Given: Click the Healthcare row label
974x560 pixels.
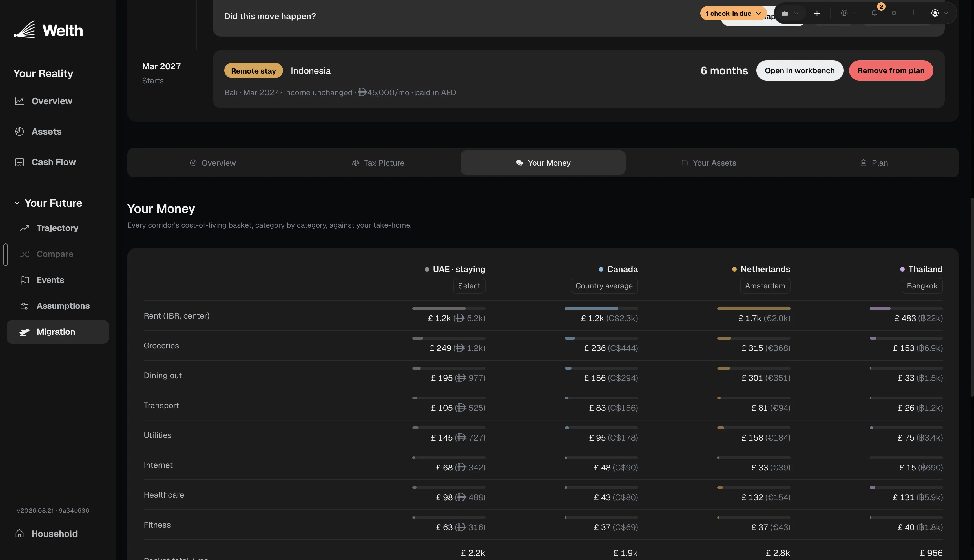Looking at the screenshot, I should [164, 495].
